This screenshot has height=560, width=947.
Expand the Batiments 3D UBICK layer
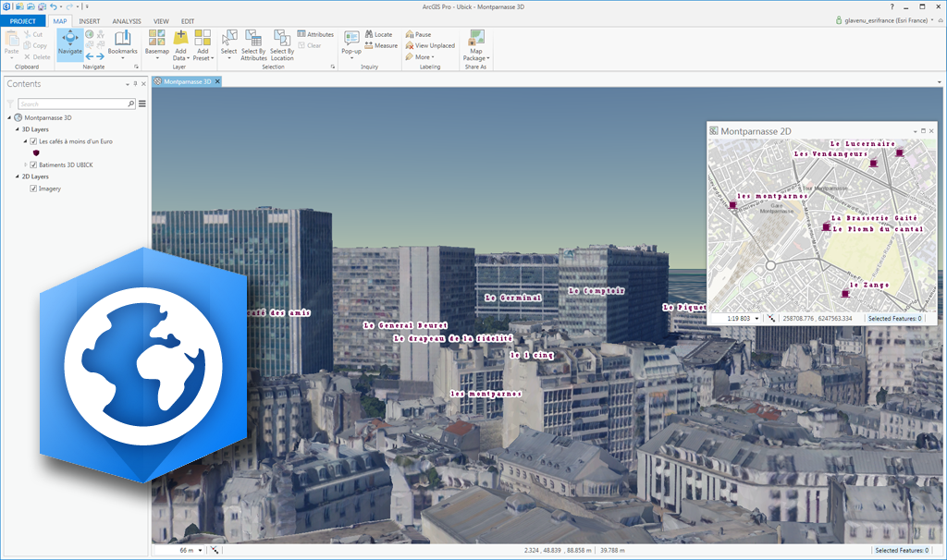coord(25,164)
